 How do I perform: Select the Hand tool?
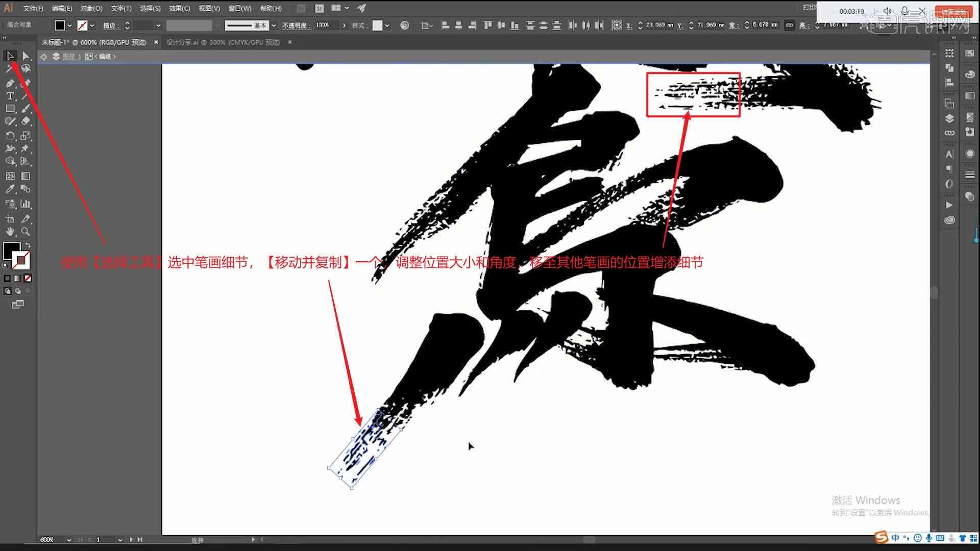click(10, 232)
